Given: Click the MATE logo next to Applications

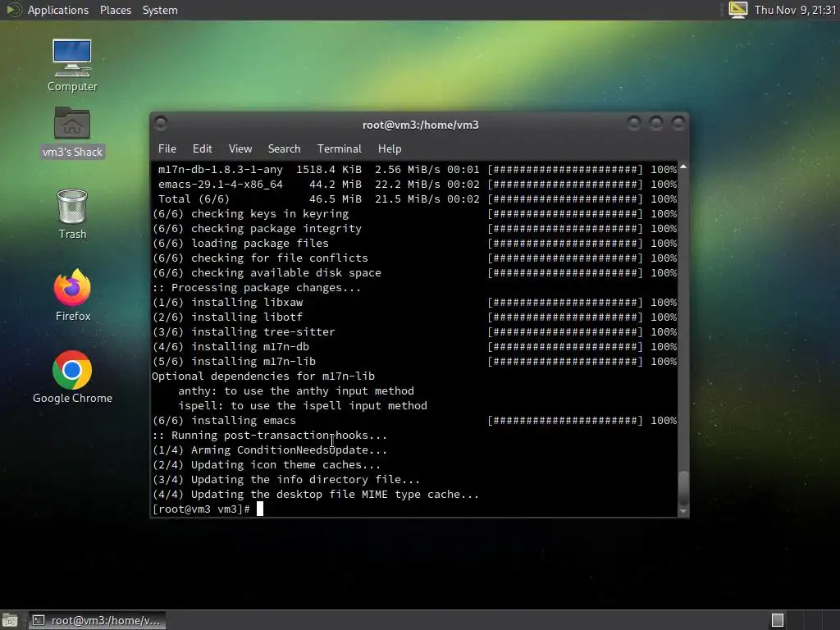Looking at the screenshot, I should click(x=13, y=10).
